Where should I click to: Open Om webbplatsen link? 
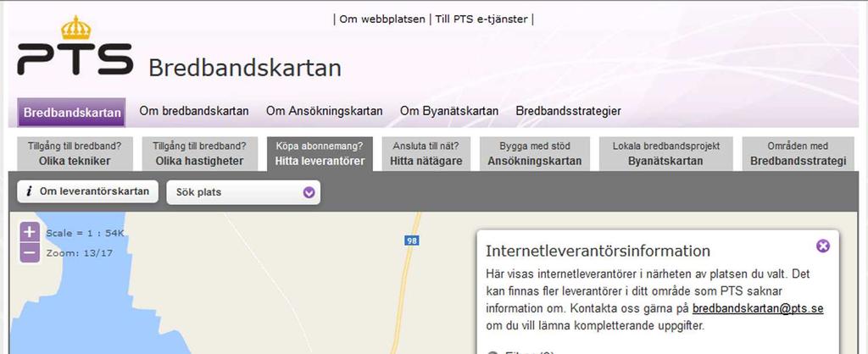tap(382, 19)
